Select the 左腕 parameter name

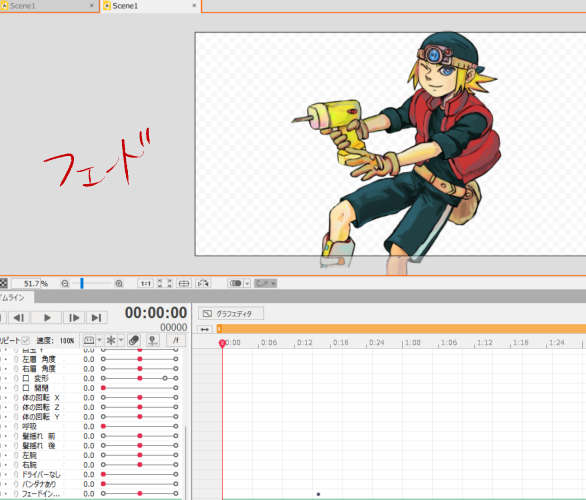coord(30,456)
